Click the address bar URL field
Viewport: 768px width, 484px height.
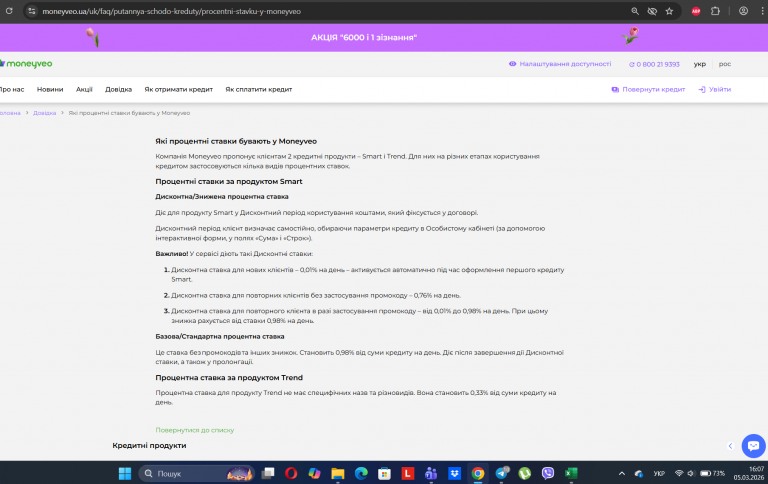click(x=171, y=11)
